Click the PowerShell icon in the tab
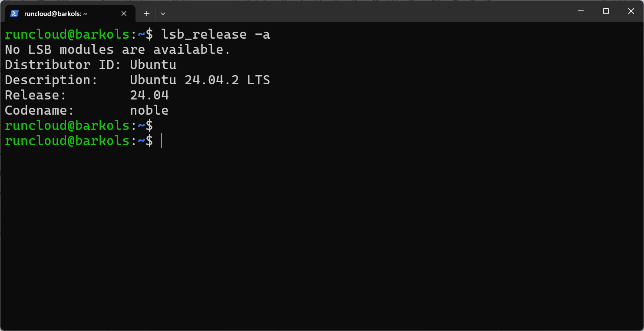Viewport: 644px width, 331px height. tap(14, 13)
